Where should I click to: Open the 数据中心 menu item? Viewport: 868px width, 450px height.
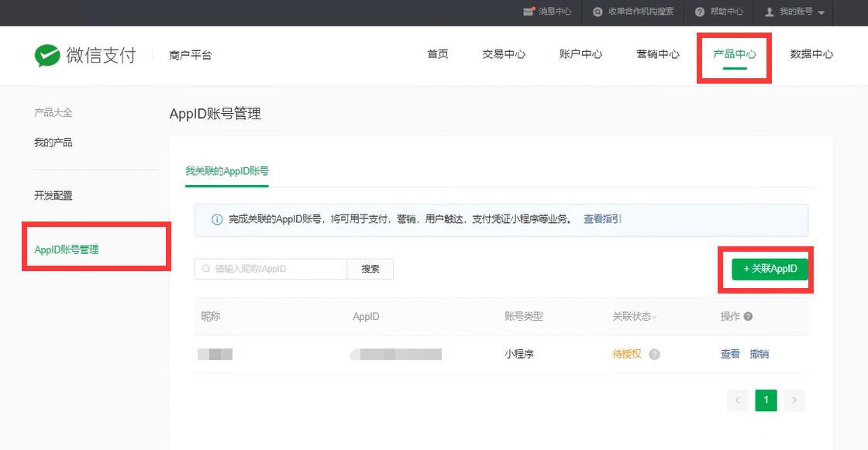(811, 54)
